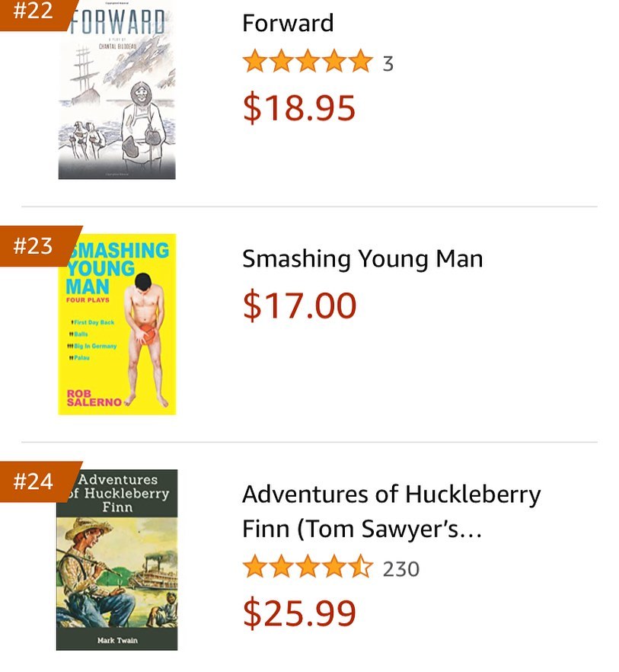Viewport: 619px width, 672px height.
Task: Open the 230 reviews count link
Action: (x=400, y=568)
